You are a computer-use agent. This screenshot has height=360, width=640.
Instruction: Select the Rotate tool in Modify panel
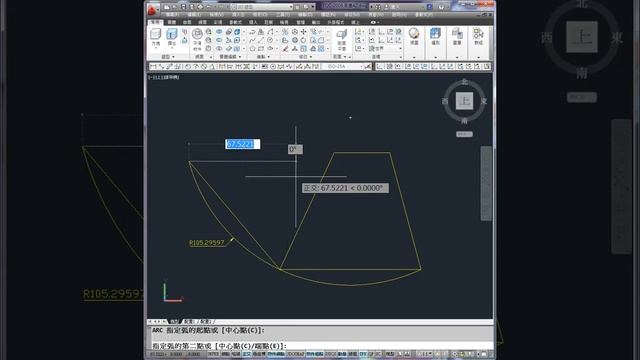click(304, 40)
